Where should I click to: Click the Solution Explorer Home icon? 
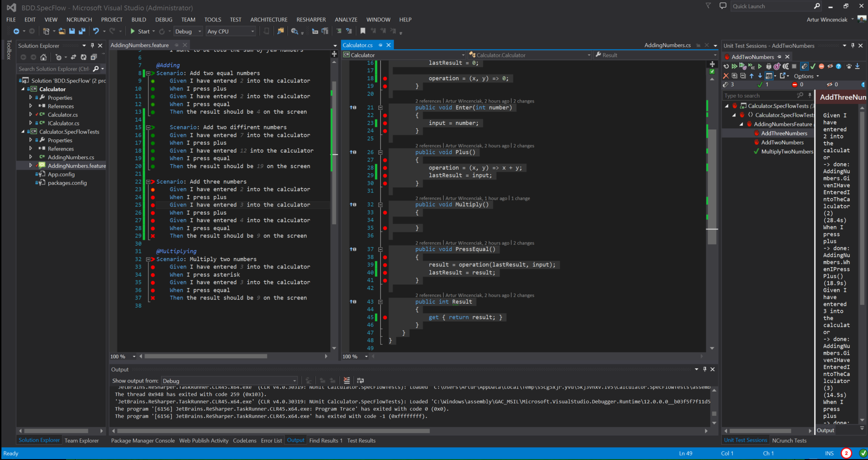43,57
